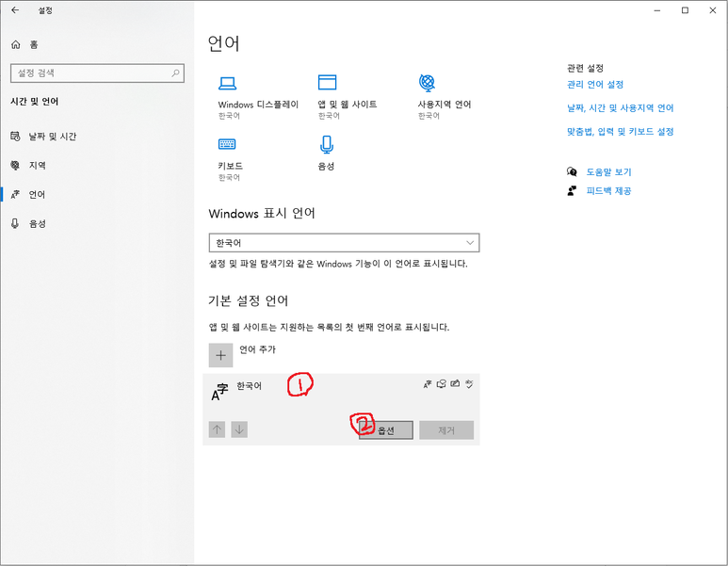
Task: Click the 설정 검색 search field
Action: 97,73
